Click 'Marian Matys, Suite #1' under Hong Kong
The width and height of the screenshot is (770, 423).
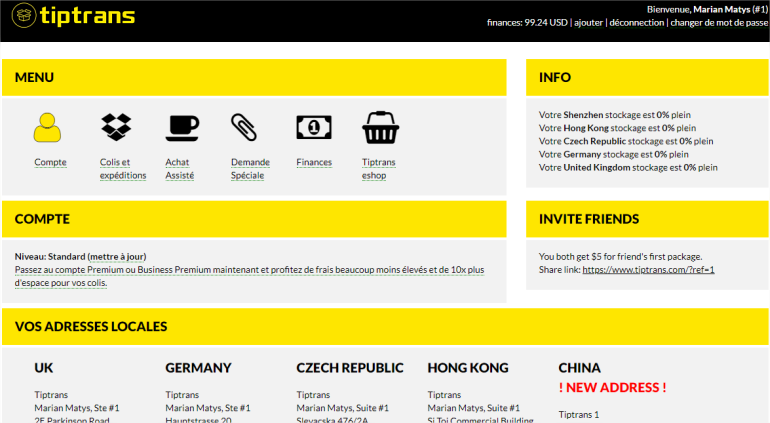pos(473,408)
